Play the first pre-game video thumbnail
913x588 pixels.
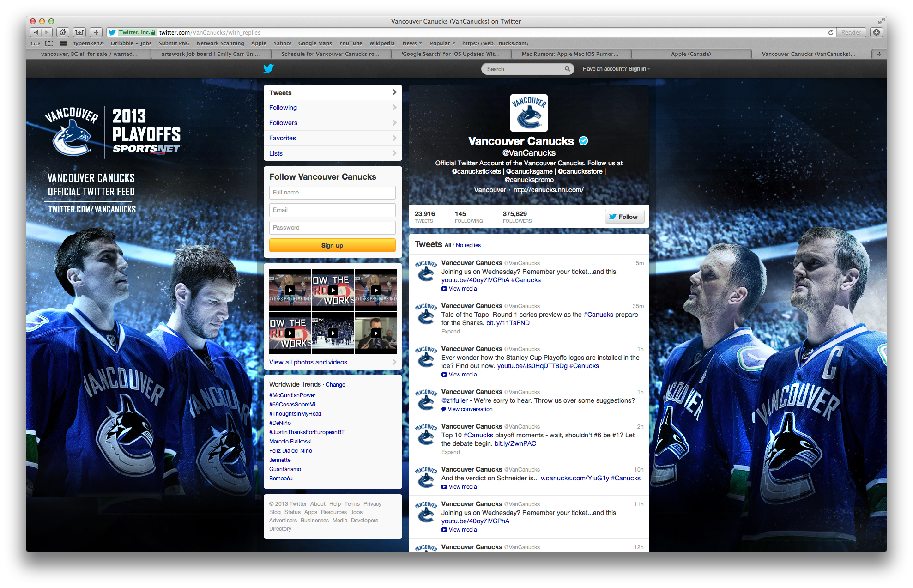click(290, 290)
